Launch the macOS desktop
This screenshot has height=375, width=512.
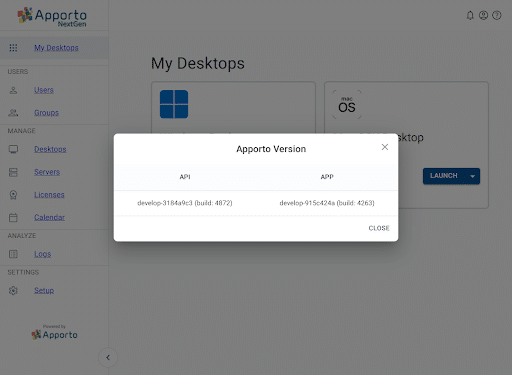click(x=444, y=176)
